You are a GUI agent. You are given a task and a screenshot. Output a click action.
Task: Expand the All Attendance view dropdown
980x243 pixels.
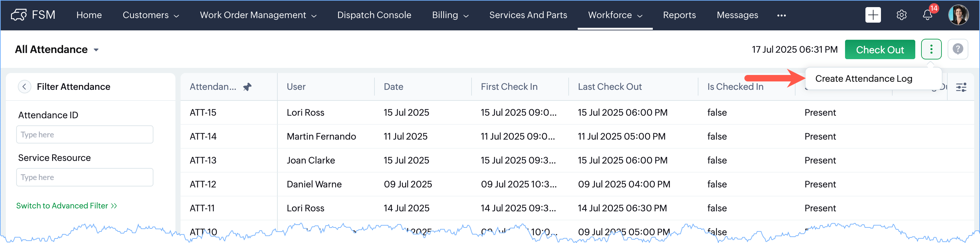(x=96, y=50)
